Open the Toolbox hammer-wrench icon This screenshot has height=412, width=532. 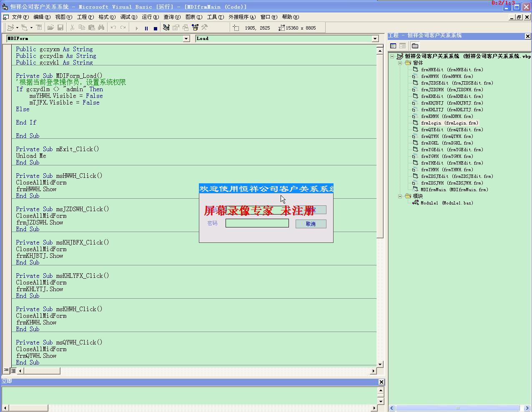[205, 27]
